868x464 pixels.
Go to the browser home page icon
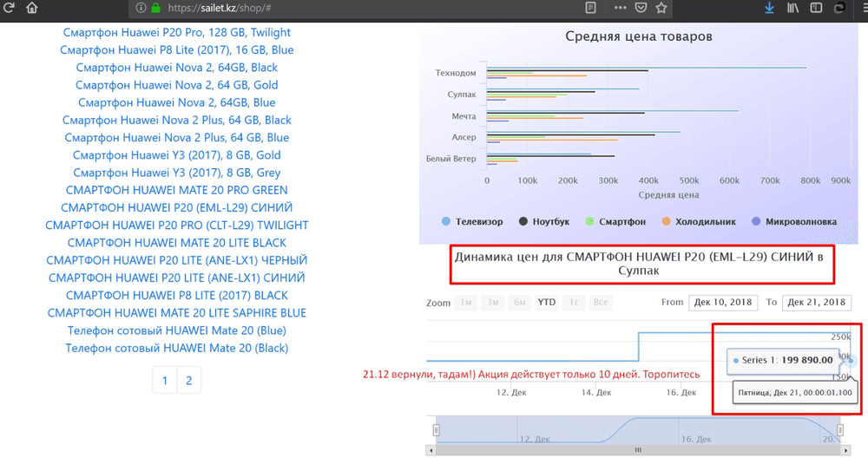tap(32, 8)
